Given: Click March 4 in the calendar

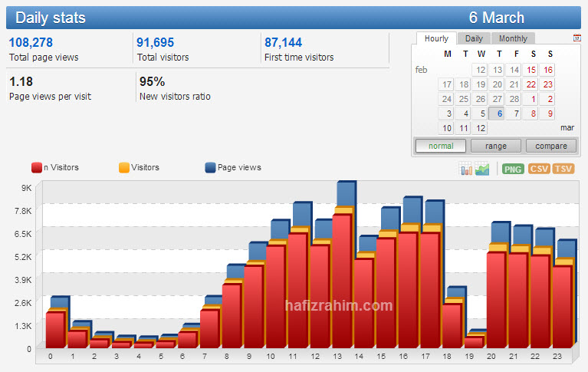Looking at the screenshot, I should point(462,114).
